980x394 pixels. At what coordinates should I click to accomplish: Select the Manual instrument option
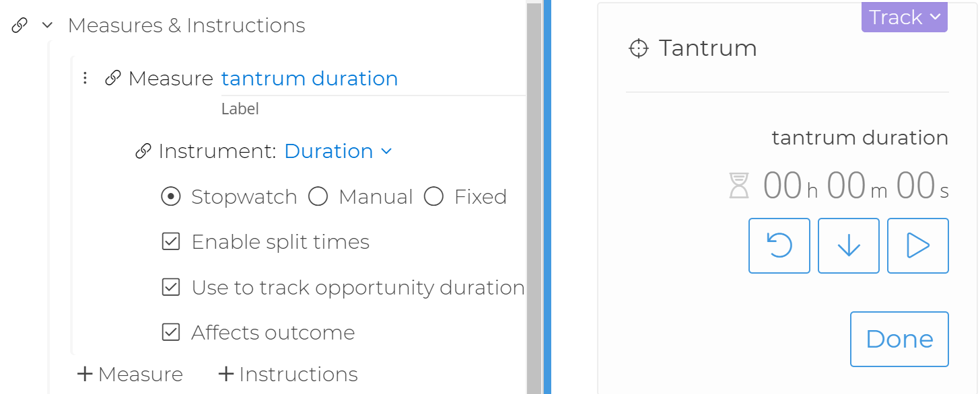point(318,196)
